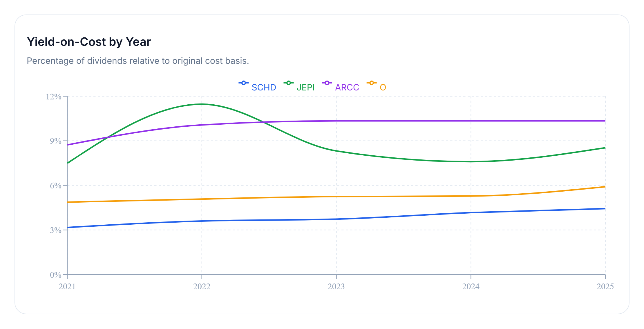Click the purple ARCC legend marker icon
Screen dimensions: 644x329
tap(327, 83)
